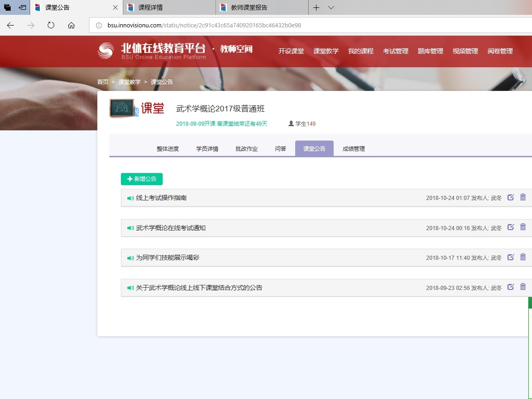Open the browser tab list chevron
This screenshot has width=532, height=399.
click(330, 7)
